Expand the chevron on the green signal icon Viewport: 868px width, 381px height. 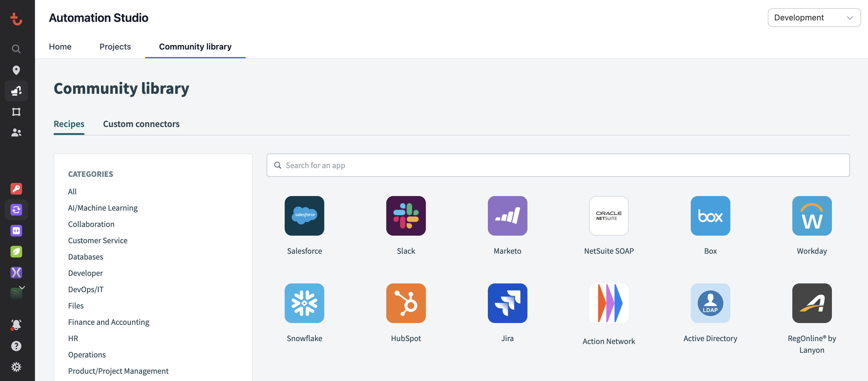[22, 287]
